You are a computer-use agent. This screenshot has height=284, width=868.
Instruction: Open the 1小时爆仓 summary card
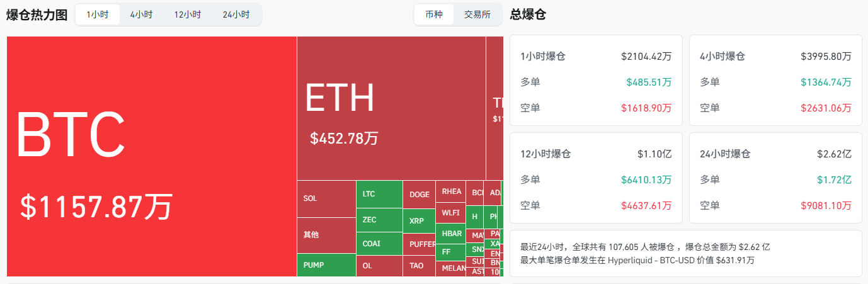pyautogui.click(x=596, y=81)
